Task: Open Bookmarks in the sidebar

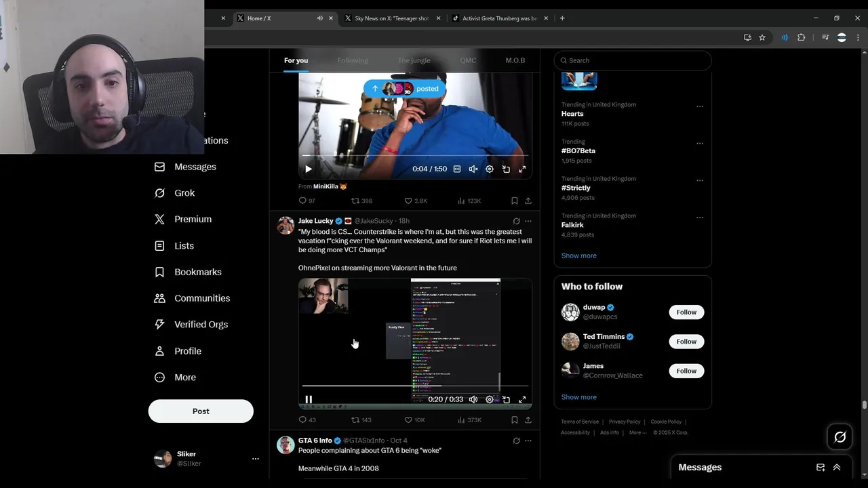Action: tap(189, 272)
